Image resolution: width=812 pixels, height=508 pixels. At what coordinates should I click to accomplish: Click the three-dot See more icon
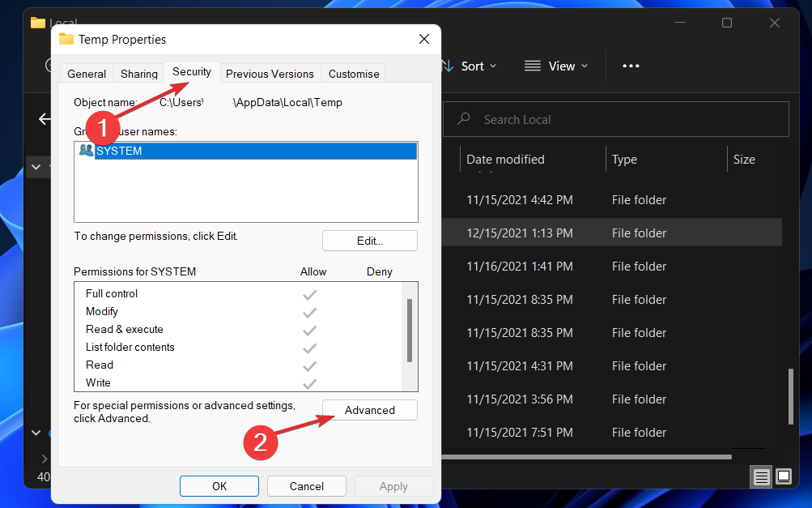point(631,66)
